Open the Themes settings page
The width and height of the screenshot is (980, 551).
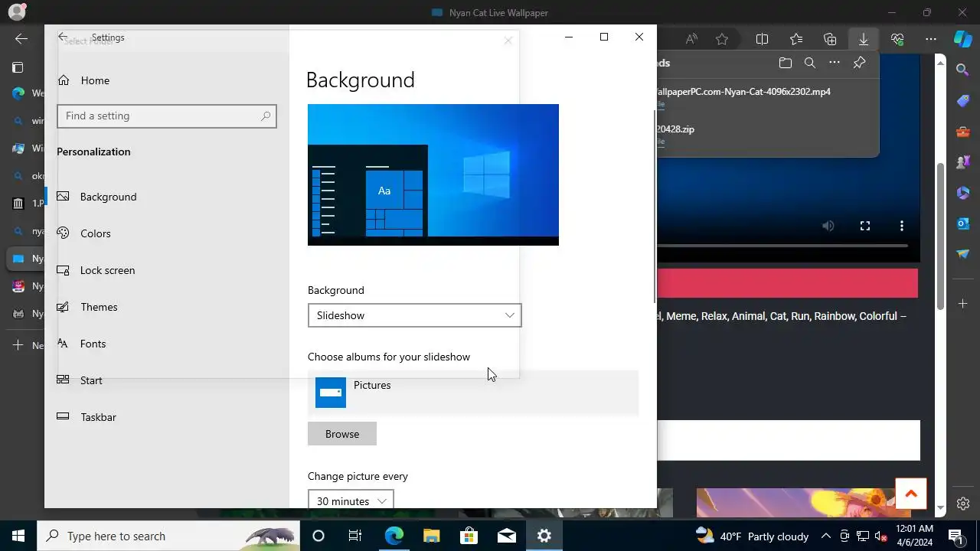167,307
